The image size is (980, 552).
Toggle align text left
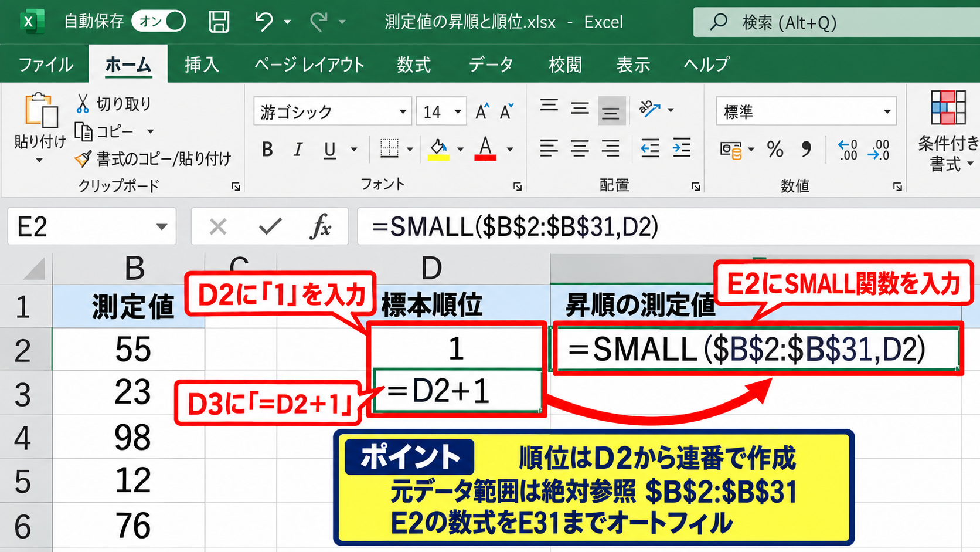coord(549,148)
